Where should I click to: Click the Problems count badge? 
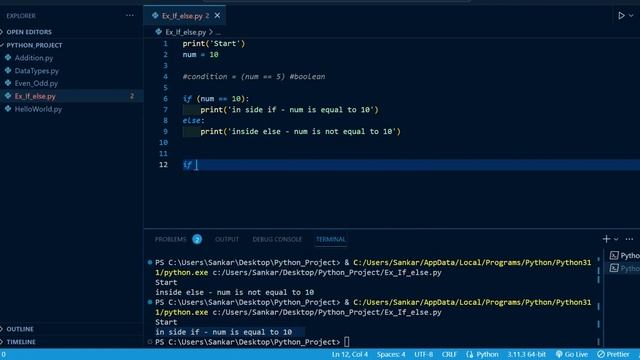point(197,239)
